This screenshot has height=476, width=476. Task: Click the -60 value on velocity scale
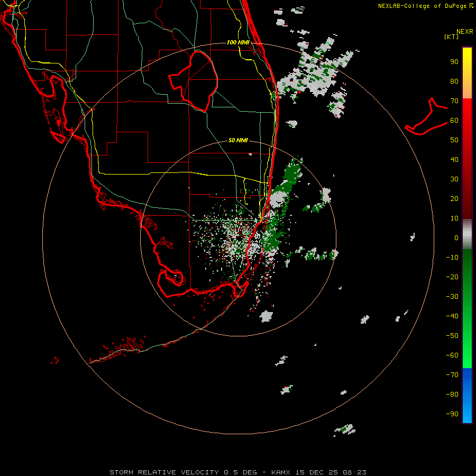pyautogui.click(x=452, y=355)
